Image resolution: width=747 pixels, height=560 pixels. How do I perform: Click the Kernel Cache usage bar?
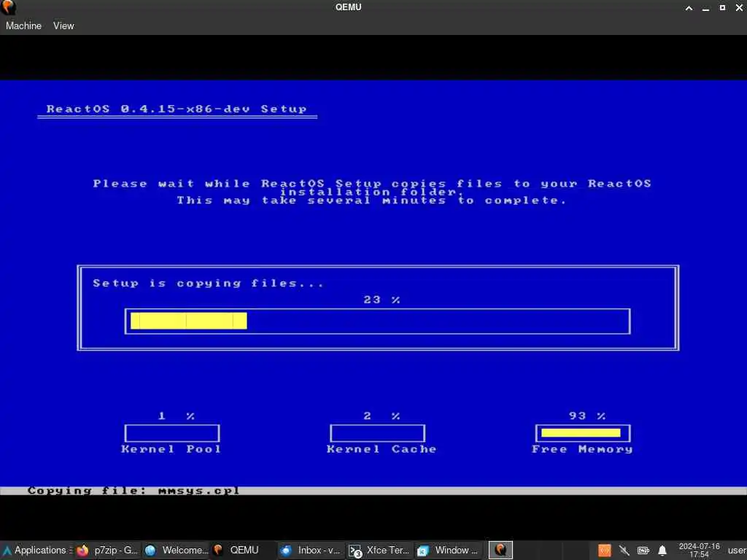pos(377,433)
